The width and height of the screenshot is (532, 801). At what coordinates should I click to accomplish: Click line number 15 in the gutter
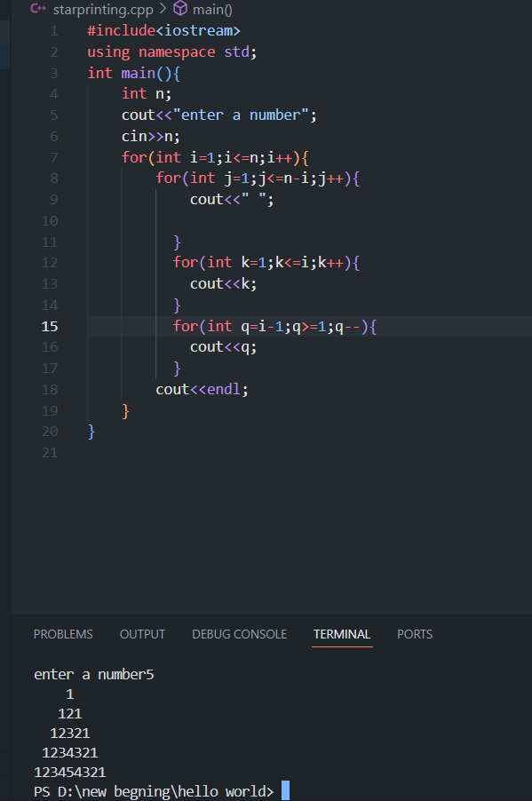coord(50,327)
